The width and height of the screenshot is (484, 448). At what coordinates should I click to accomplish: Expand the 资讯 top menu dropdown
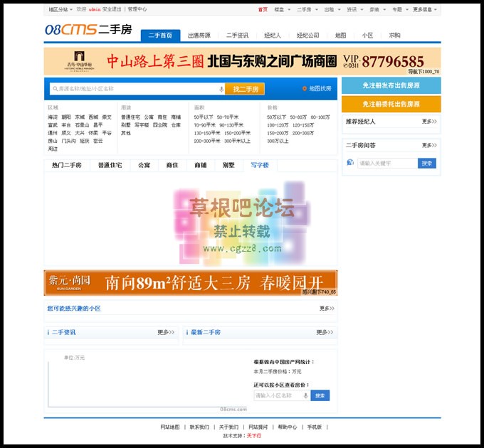(355, 9)
